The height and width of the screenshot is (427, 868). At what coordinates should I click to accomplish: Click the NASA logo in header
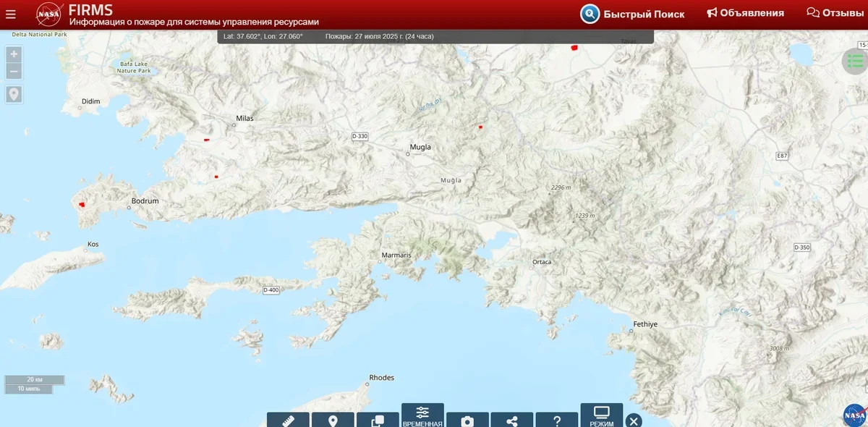[49, 14]
